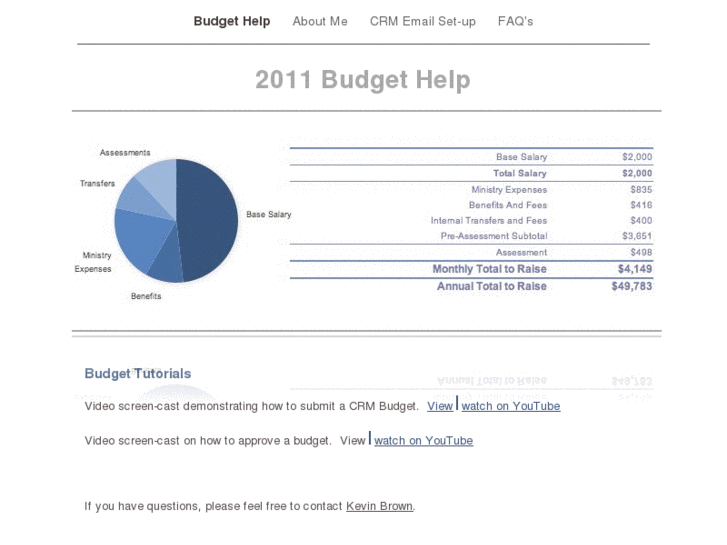Image resolution: width=727 pixels, height=545 pixels.
Task: Click the Monthly Total to Raise label
Action: pyautogui.click(x=489, y=269)
